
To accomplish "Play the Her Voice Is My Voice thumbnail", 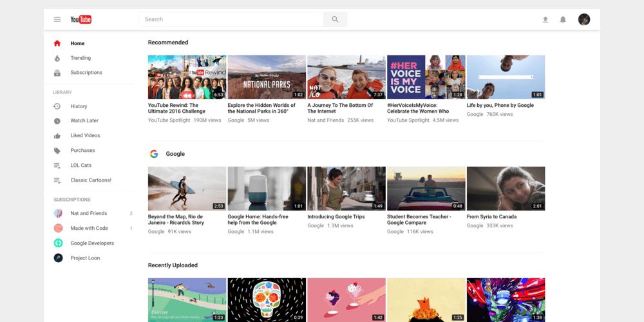I will pyautogui.click(x=426, y=77).
